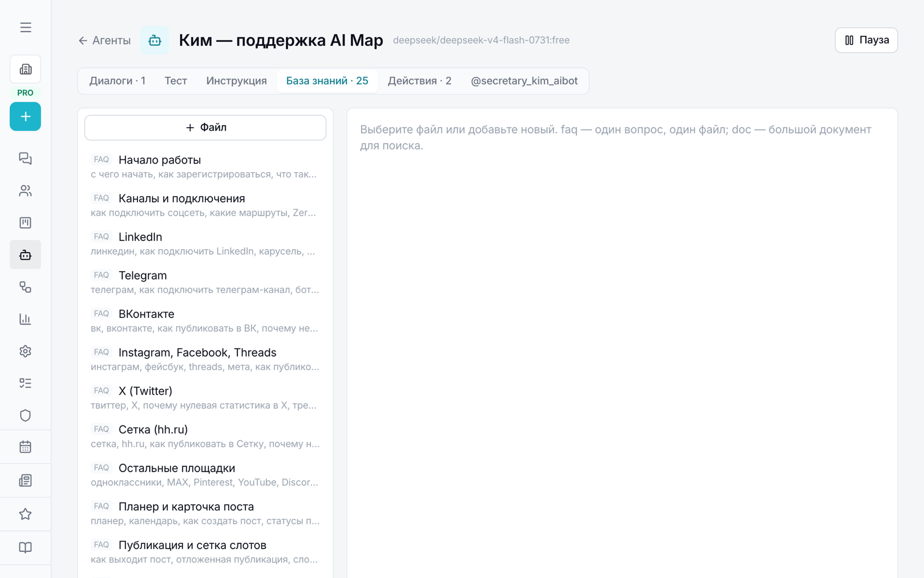Open the Действия tab

click(x=420, y=81)
